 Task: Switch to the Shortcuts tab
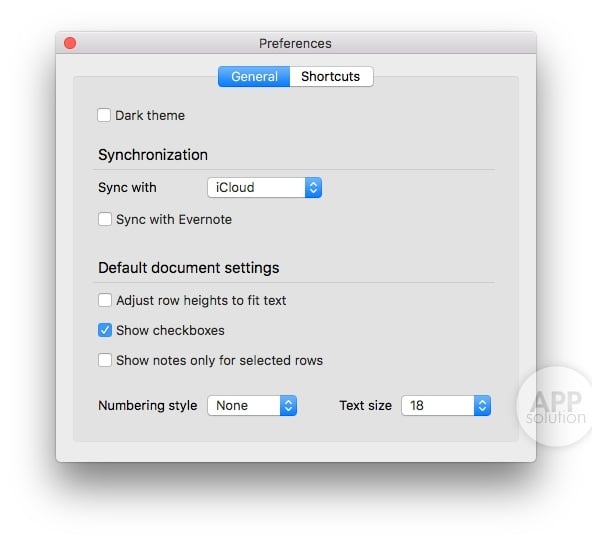coord(331,77)
